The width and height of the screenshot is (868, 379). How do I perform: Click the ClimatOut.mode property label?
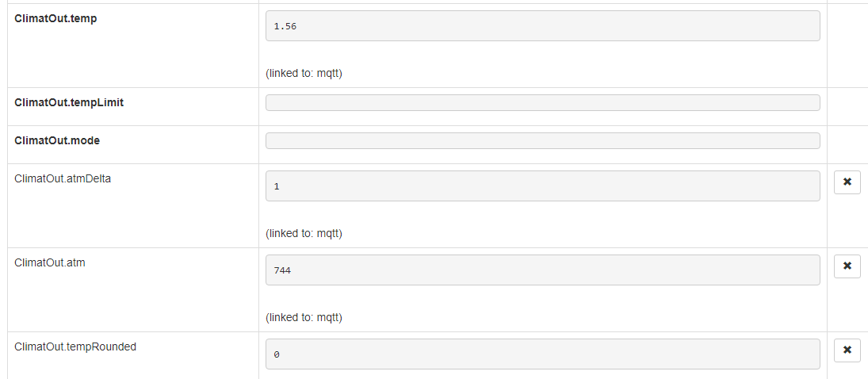[x=57, y=140]
